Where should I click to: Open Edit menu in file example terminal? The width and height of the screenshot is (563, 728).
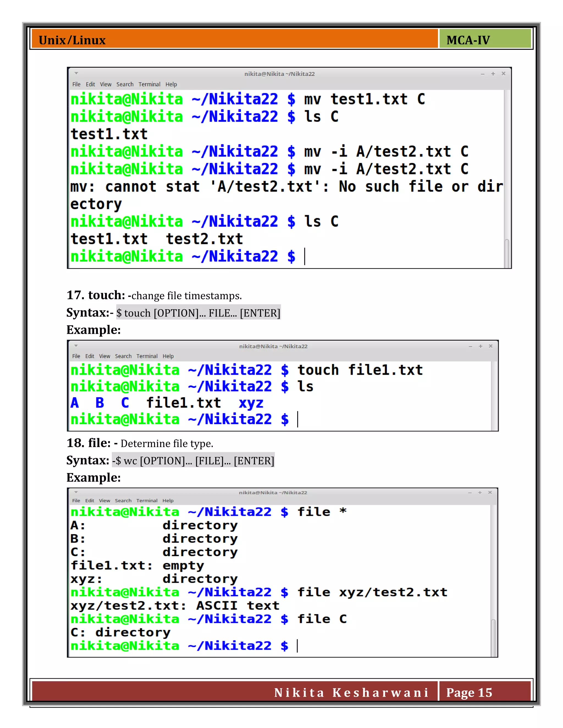tap(90, 500)
